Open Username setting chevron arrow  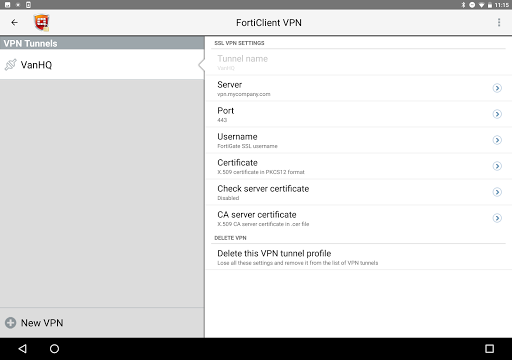pos(497,140)
